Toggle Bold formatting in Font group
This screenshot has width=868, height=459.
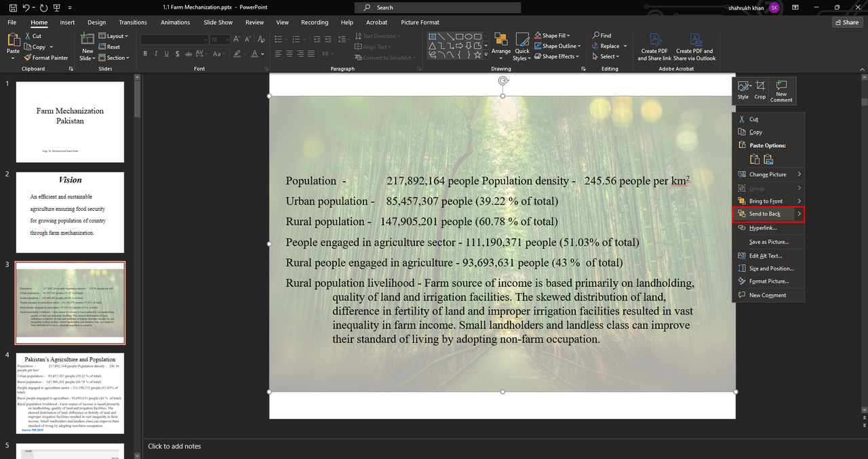[144, 54]
